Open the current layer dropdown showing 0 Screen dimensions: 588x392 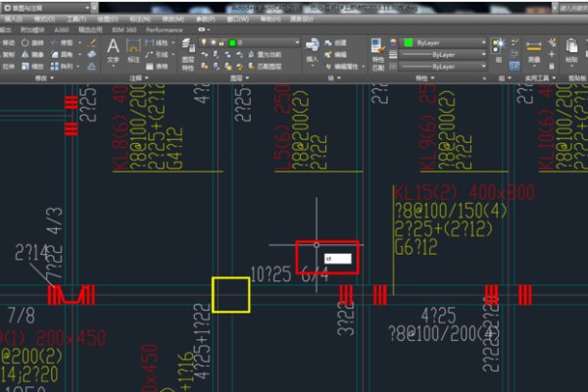250,43
